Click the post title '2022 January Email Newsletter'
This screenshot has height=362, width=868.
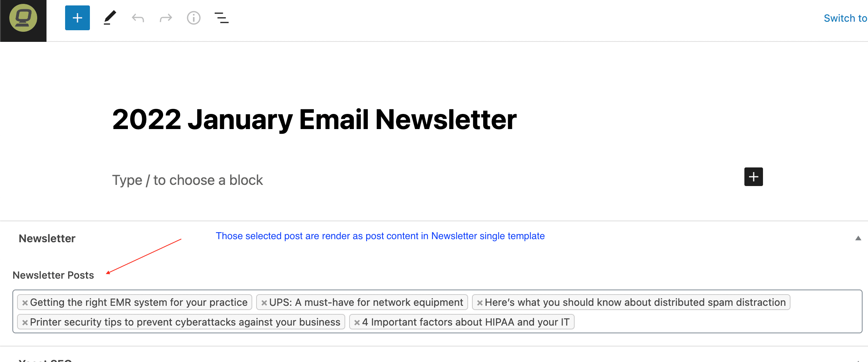point(314,119)
